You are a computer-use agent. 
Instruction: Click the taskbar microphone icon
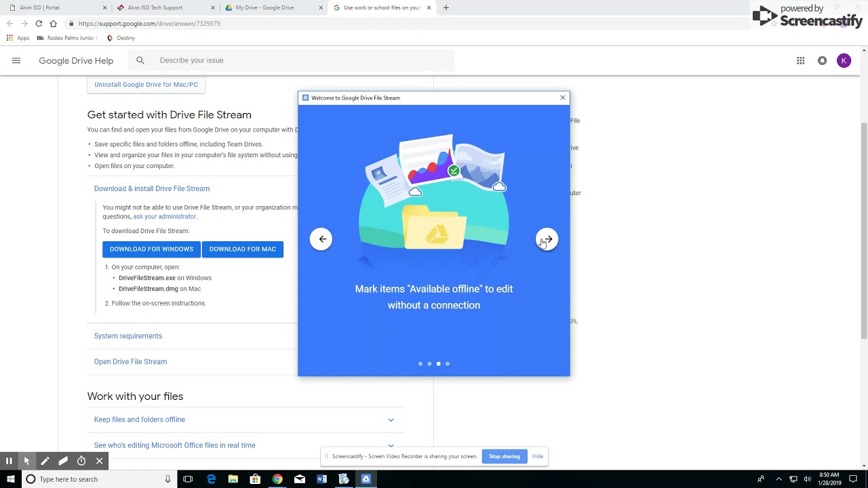(167, 479)
